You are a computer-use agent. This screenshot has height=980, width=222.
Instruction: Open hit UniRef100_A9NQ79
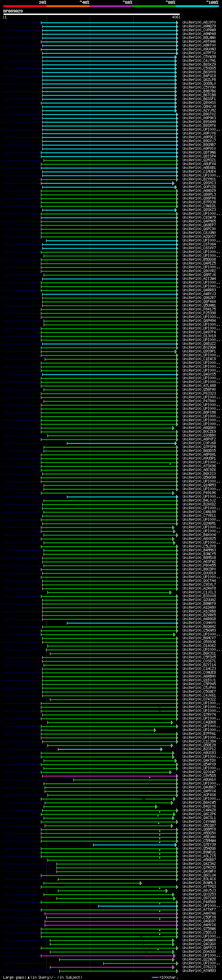click(x=199, y=26)
